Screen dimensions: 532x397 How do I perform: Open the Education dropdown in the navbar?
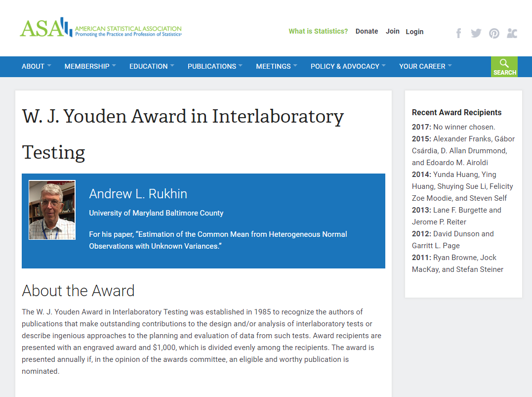pyautogui.click(x=152, y=66)
